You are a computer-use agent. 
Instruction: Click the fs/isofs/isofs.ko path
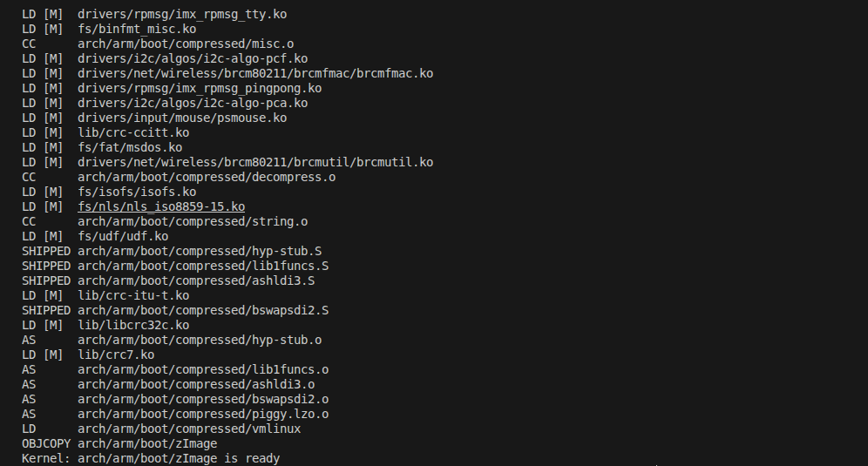point(137,192)
